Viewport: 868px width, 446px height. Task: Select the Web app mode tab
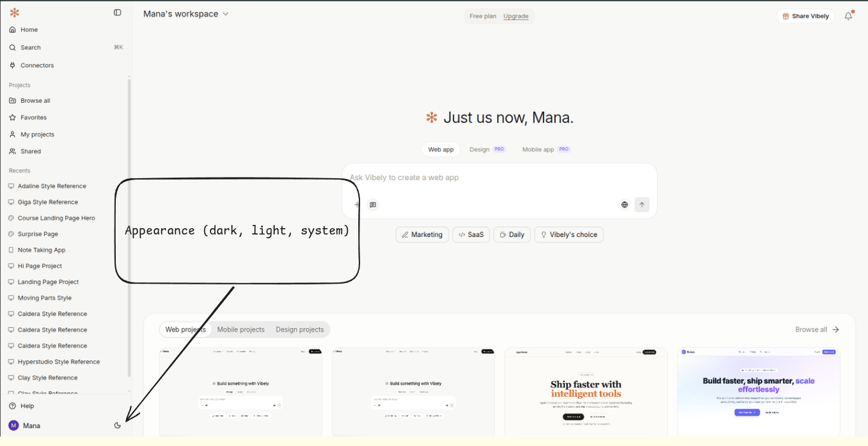pos(441,150)
